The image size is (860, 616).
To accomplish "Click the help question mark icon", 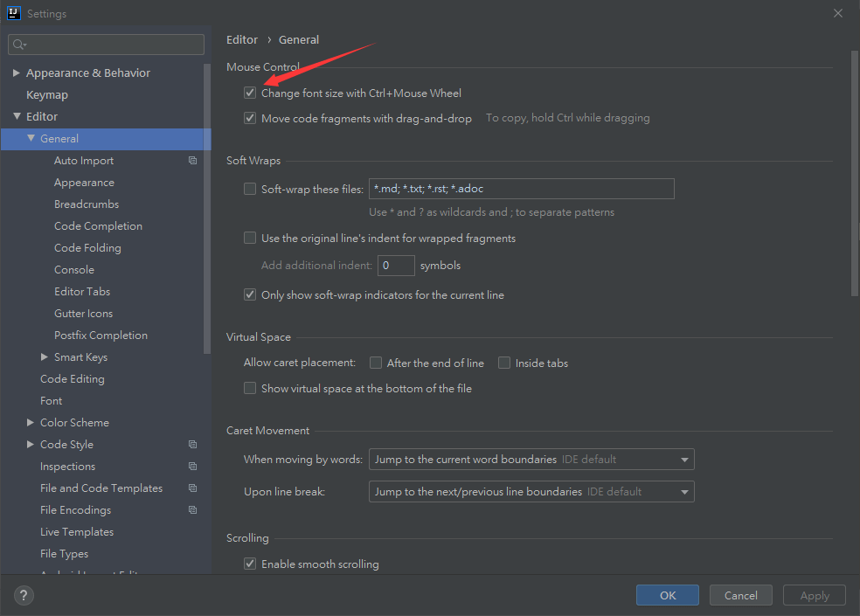I will point(24,596).
